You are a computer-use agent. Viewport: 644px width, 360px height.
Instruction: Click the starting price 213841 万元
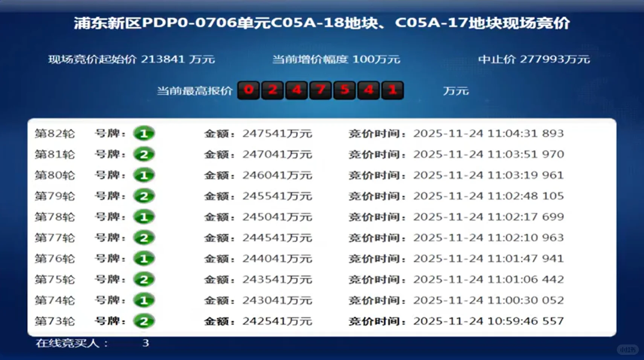pos(178,59)
